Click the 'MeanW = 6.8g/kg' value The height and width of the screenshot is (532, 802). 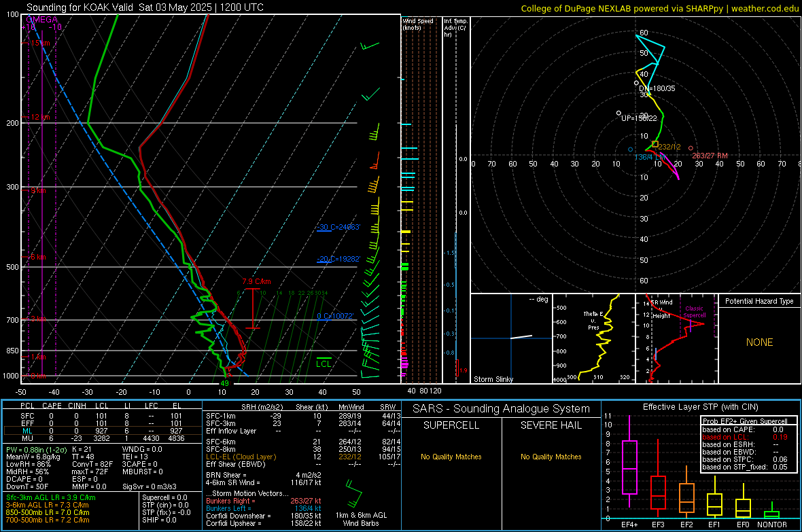coord(33,457)
